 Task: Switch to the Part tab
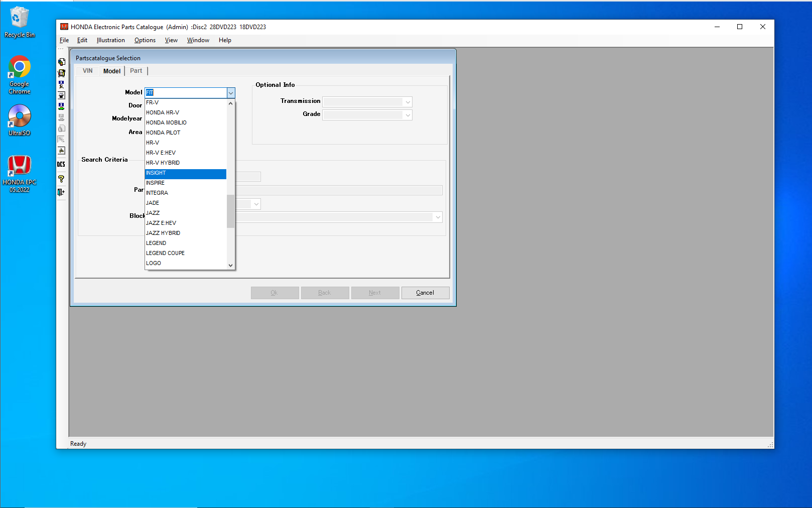pyautogui.click(x=136, y=71)
